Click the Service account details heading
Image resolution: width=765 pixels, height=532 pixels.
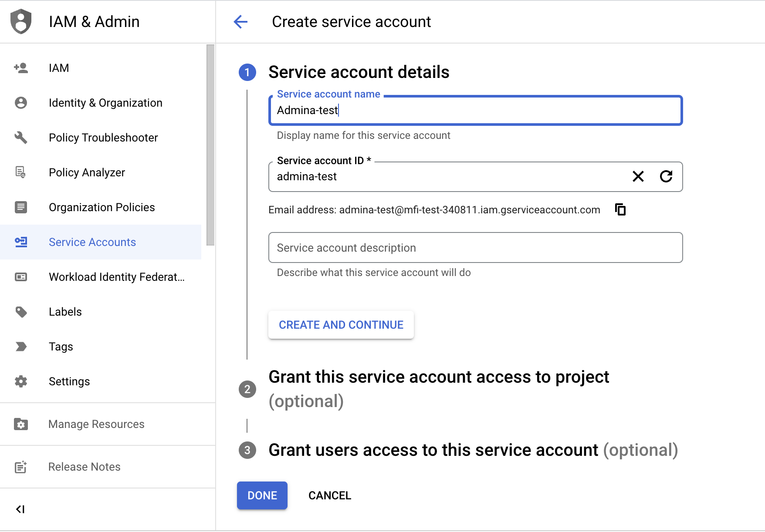click(x=359, y=72)
